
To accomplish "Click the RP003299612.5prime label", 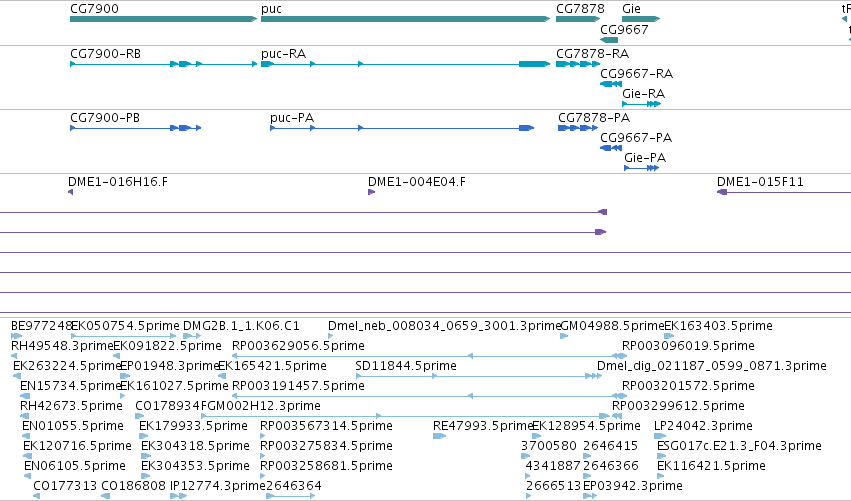I will 678,406.
